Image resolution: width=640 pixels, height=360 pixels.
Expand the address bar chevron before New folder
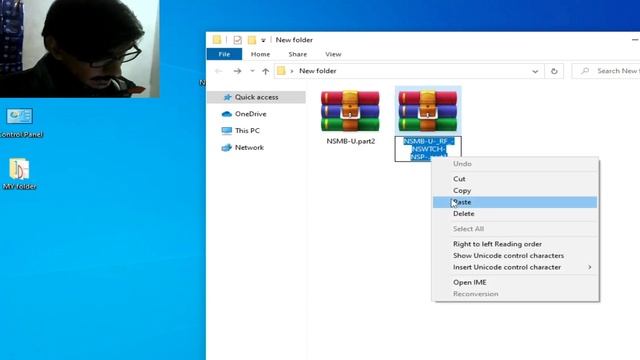tap(292, 71)
